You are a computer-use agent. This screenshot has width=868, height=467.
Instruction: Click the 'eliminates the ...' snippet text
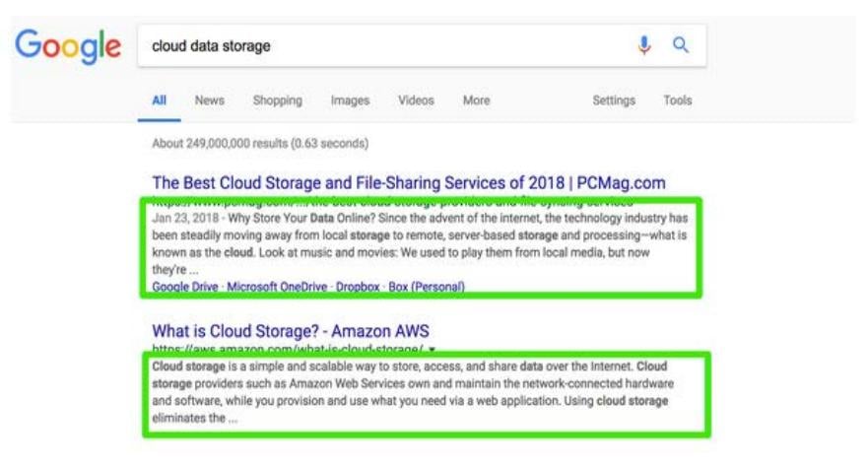tap(195, 419)
